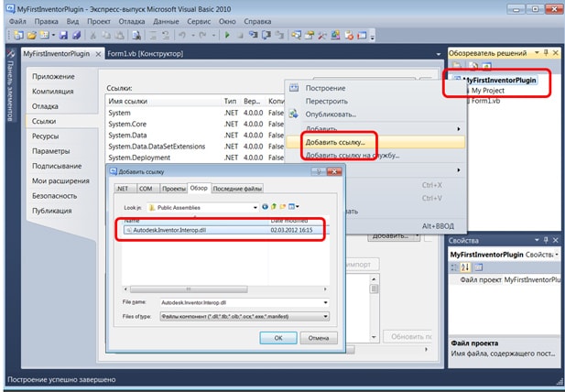Screen dimensions: 565x392
Task: Choose 'Добавить ссылку...' from the context menu
Action: tap(334, 142)
